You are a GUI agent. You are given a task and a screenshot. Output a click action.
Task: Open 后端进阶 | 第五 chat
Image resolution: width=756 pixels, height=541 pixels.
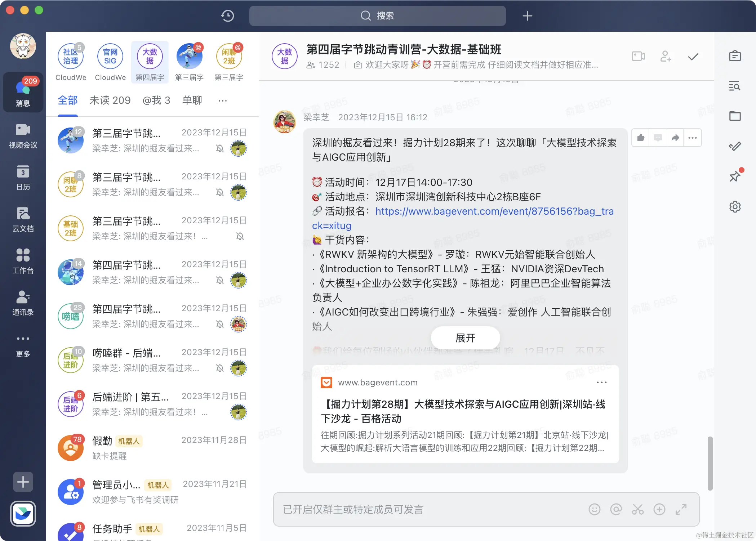pos(152,404)
